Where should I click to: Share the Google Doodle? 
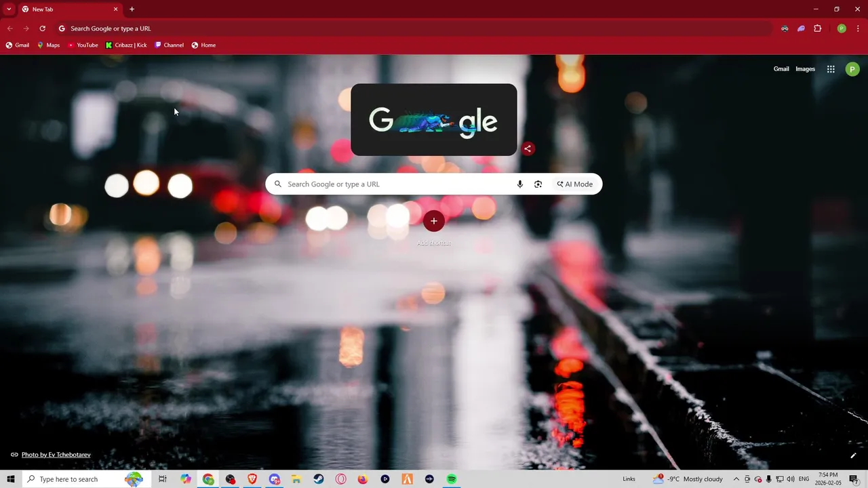528,148
